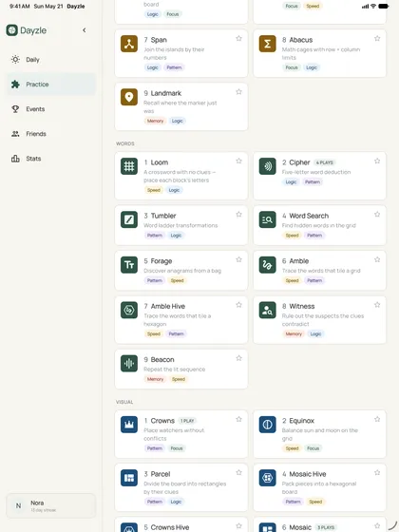Open the Crowns crown icon
399x532 pixels.
(x=129, y=425)
